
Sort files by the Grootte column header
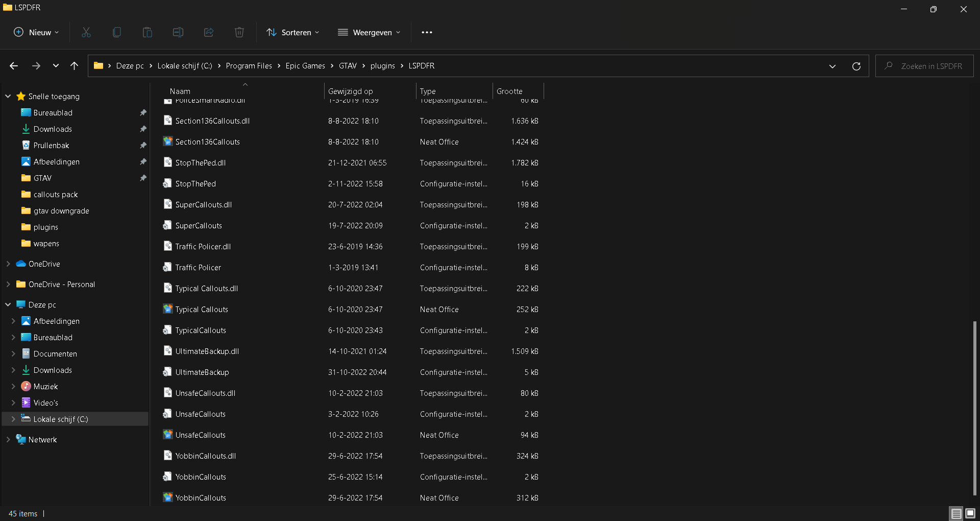(509, 91)
